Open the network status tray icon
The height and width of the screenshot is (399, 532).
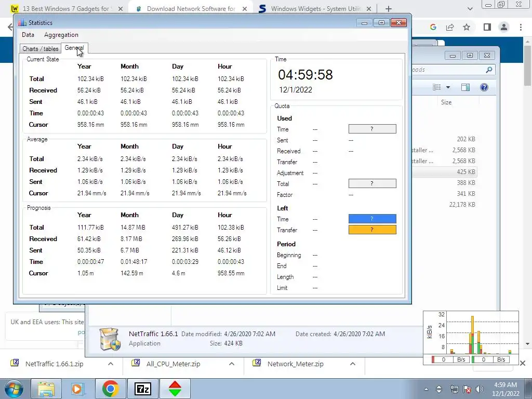point(454,389)
